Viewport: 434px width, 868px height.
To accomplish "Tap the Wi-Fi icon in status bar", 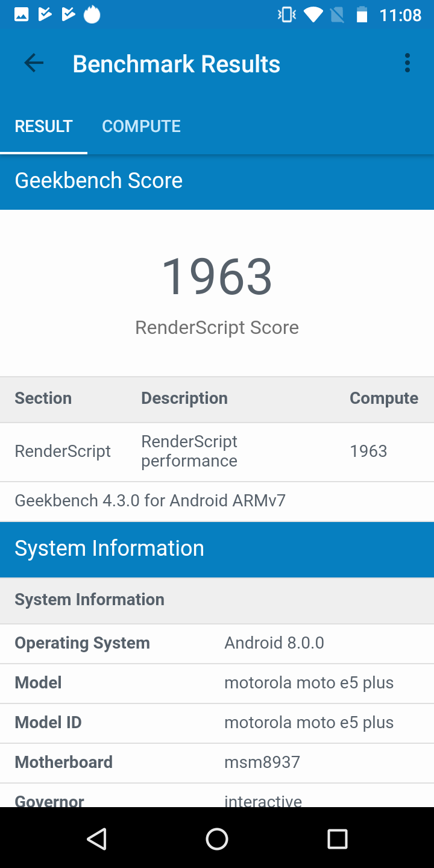I will click(313, 14).
